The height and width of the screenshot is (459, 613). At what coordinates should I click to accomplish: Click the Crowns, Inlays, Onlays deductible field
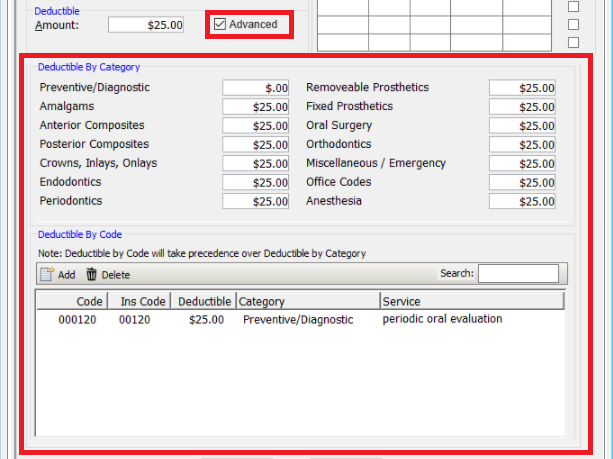256,164
